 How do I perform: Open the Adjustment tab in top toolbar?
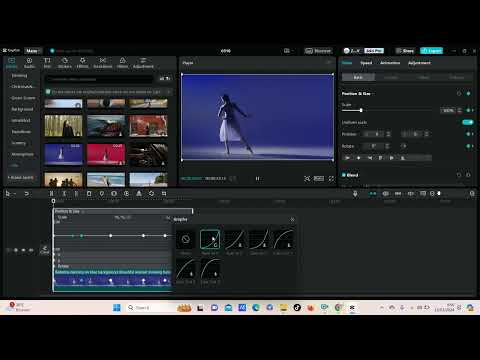tap(143, 63)
